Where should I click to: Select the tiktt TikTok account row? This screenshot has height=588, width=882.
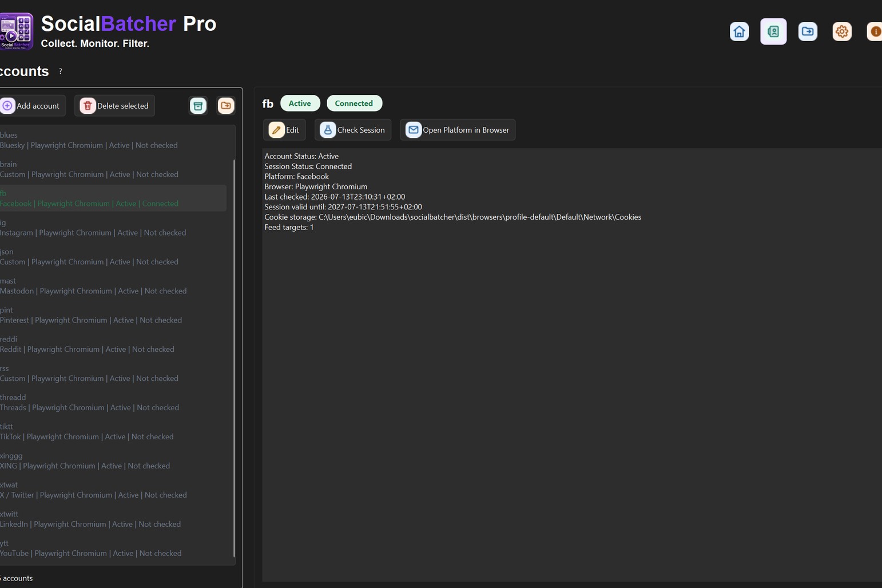113,432
